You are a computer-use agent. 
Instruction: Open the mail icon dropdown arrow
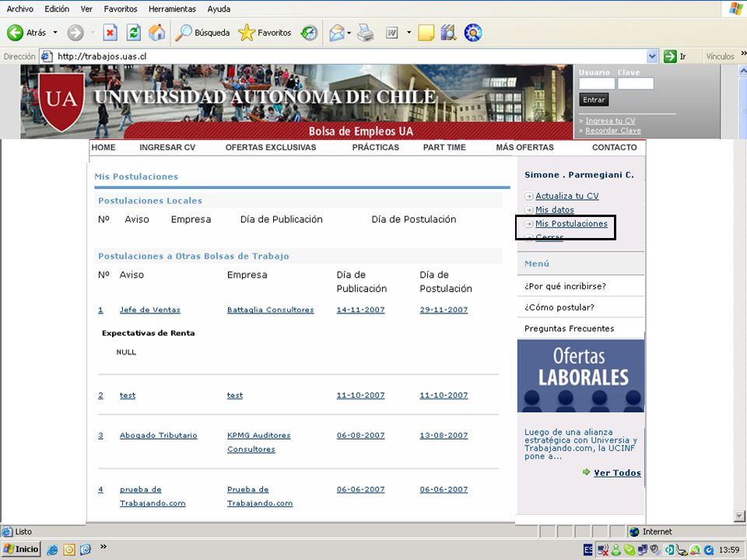point(349,33)
